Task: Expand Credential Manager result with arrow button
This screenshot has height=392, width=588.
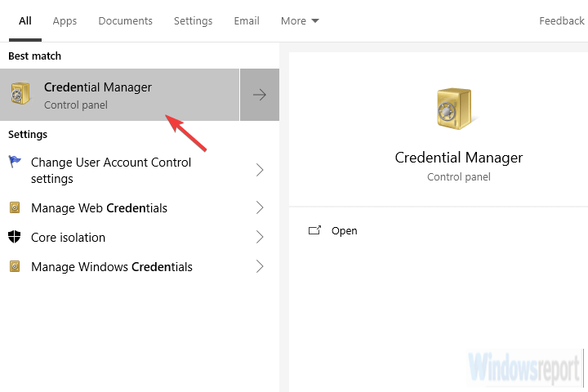Action: 260,95
